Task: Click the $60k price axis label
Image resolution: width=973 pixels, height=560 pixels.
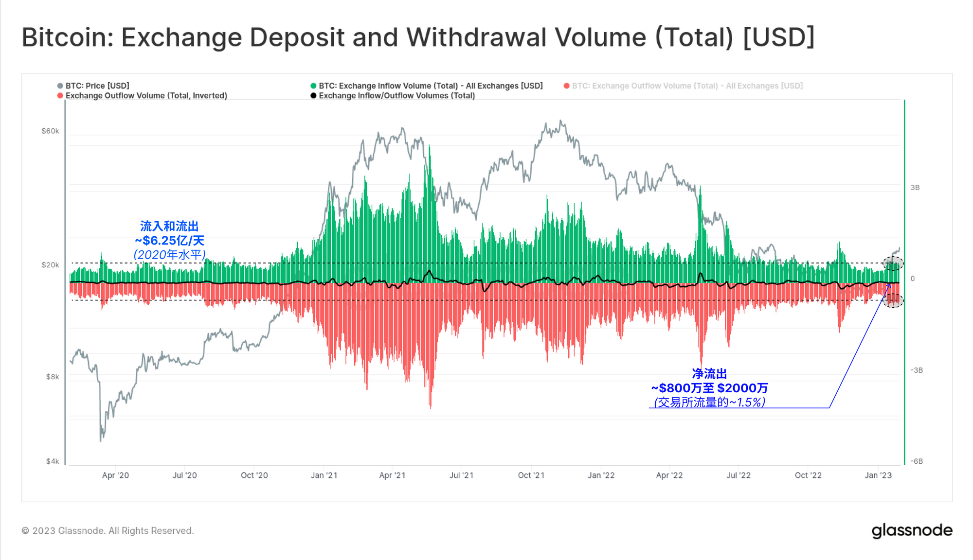Action: pyautogui.click(x=50, y=131)
